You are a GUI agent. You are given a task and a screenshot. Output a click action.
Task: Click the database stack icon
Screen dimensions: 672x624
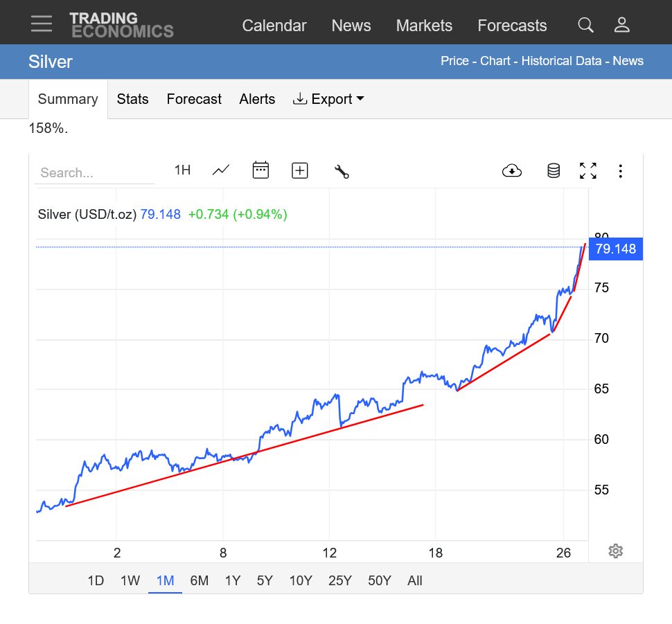(x=553, y=170)
